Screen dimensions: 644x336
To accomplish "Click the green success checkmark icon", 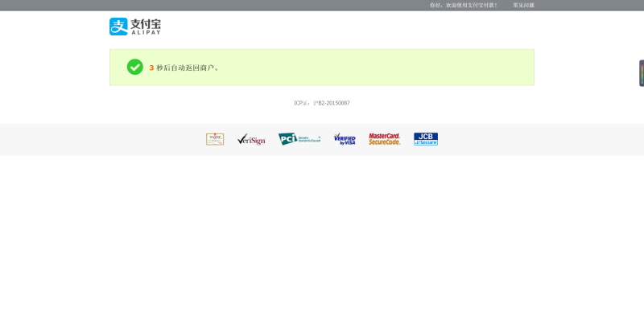I will pyautogui.click(x=134, y=67).
